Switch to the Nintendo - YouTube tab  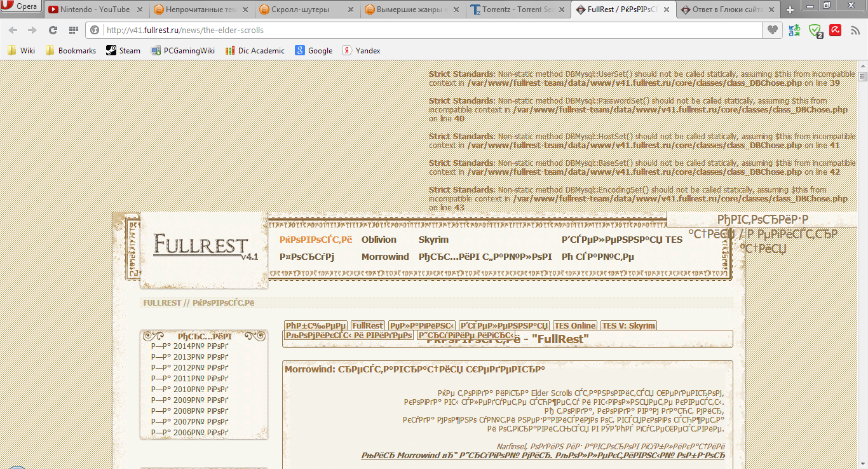pyautogui.click(x=95, y=10)
